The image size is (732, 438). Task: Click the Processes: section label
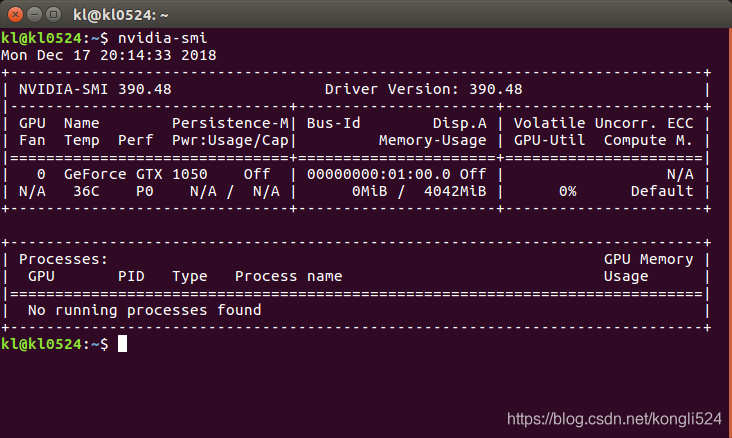coord(63,259)
